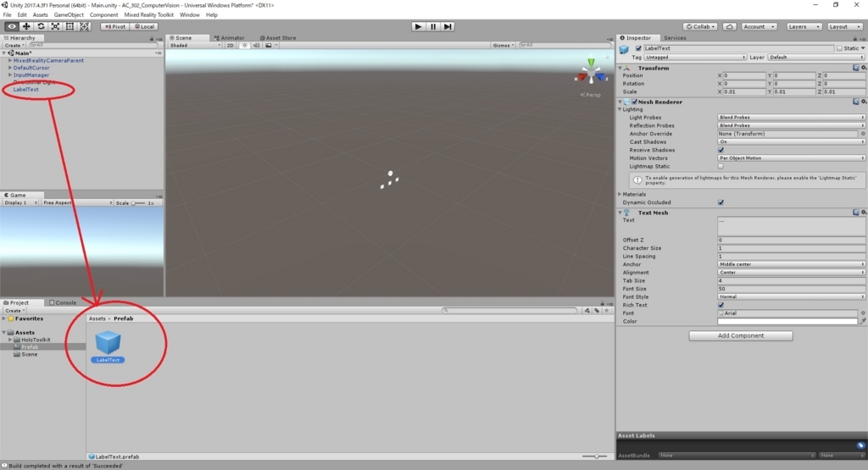Select the Scale tool

click(55, 26)
